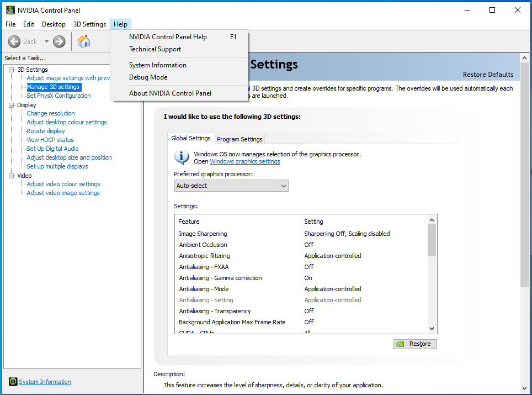This screenshot has width=532, height=395.
Task: Click main page scroll up arrow
Action: (524, 58)
